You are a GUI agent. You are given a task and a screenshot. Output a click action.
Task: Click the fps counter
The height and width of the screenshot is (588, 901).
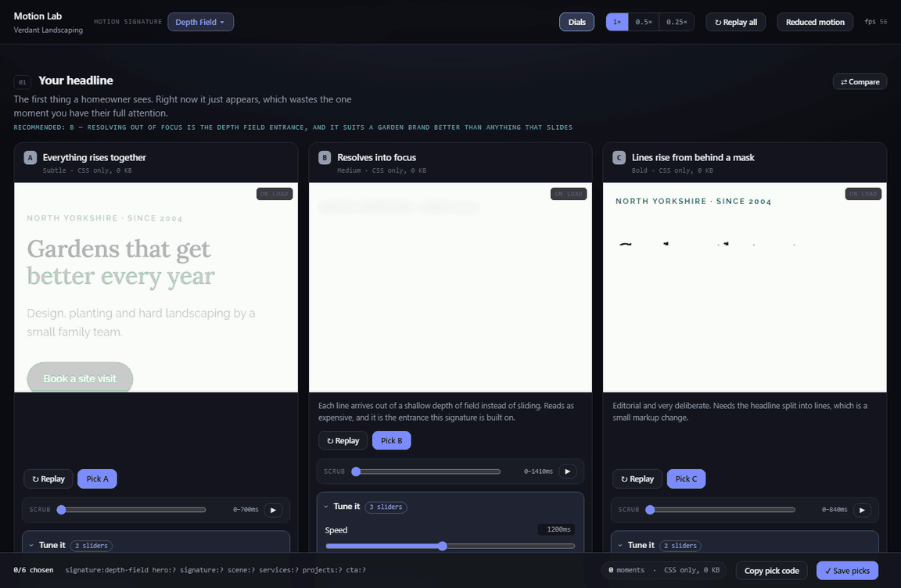click(876, 22)
